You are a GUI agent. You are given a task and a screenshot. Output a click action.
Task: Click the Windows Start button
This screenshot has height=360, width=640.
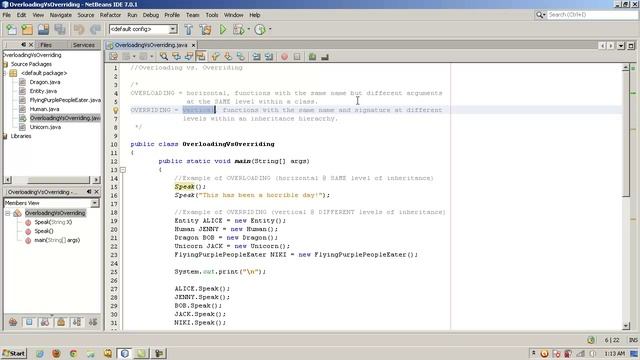click(x=14, y=353)
